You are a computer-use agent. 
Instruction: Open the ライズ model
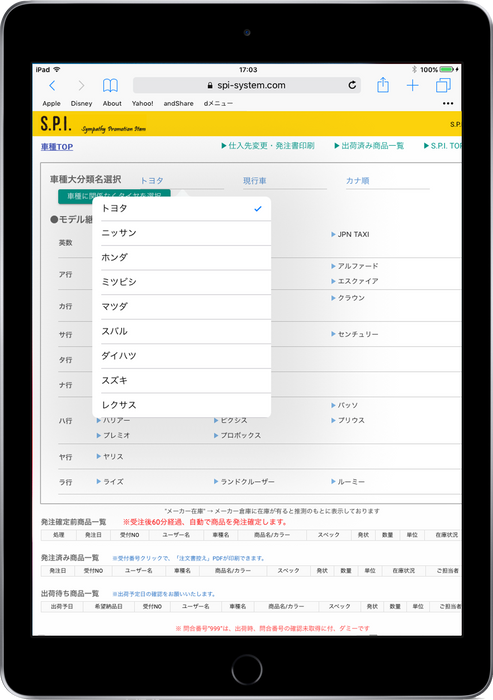pos(110,482)
